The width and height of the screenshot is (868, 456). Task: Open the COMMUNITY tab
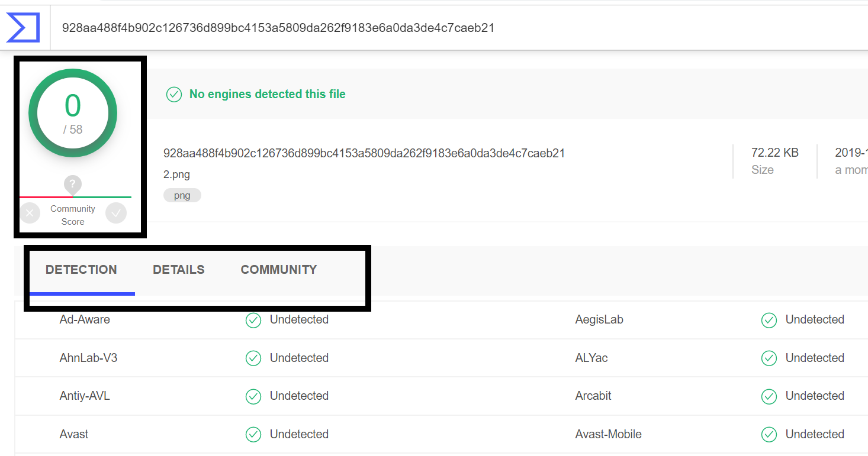278,269
